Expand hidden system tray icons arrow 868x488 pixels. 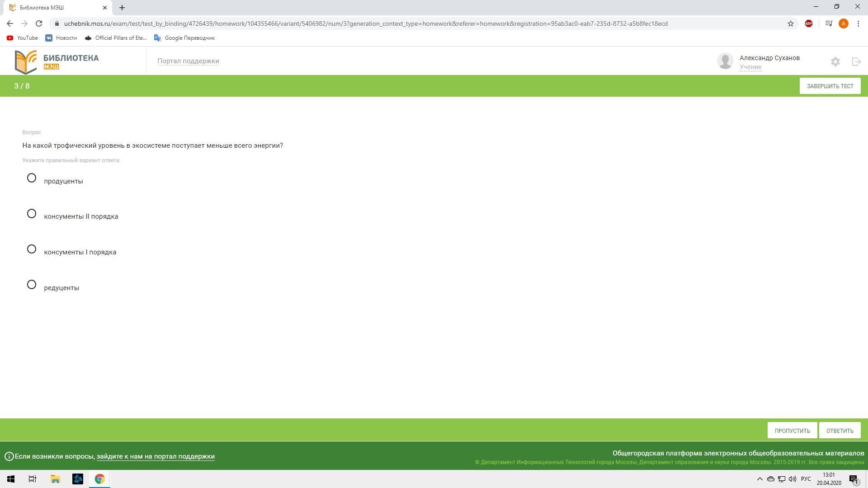click(x=759, y=479)
